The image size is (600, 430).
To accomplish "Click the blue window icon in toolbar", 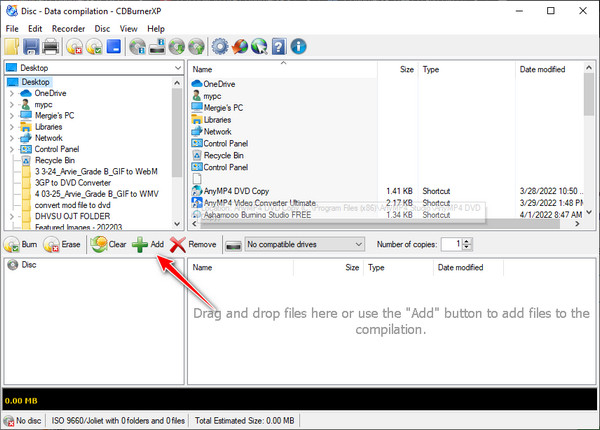I will point(114,46).
